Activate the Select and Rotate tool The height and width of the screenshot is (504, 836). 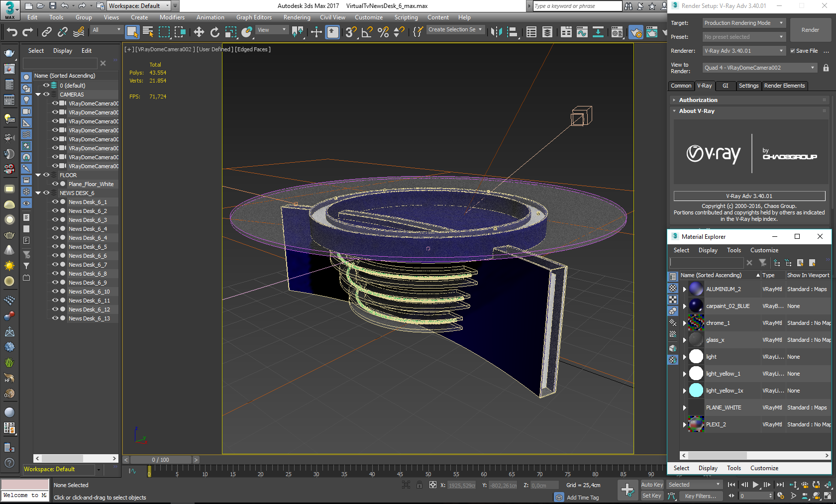point(215,32)
